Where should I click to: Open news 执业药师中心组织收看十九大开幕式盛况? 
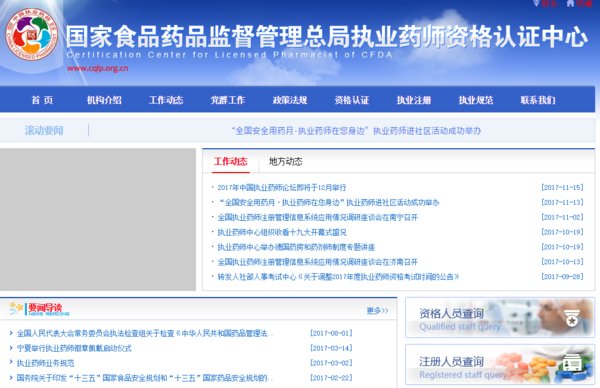[282, 232]
